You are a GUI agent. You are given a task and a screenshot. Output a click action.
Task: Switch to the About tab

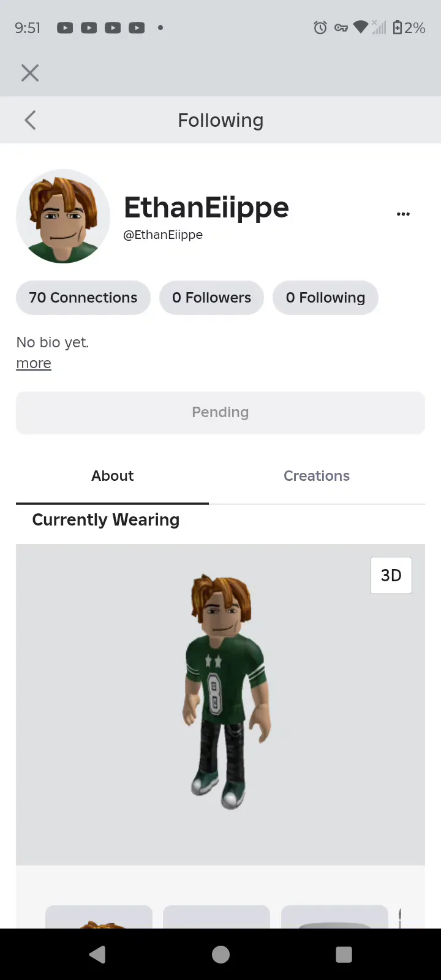pos(113,476)
